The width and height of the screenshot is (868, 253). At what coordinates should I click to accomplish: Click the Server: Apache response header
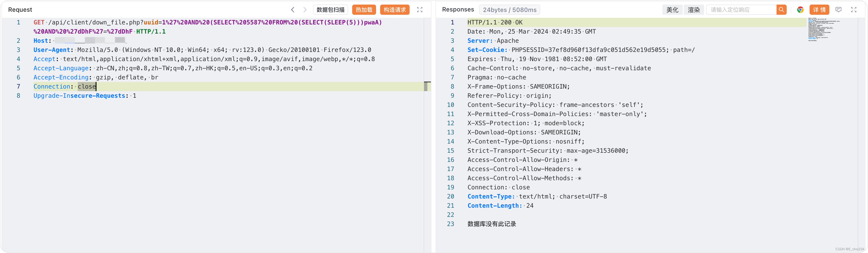(x=493, y=40)
